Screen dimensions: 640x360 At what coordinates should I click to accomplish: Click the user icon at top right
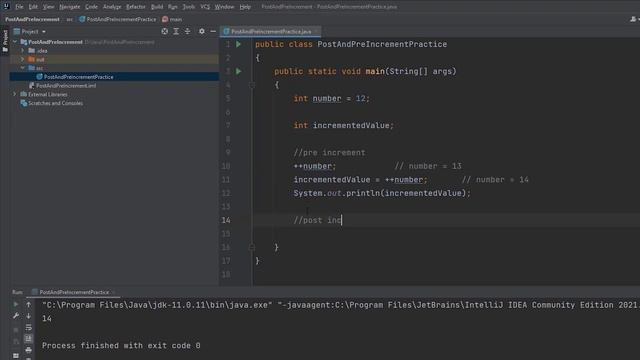pos(633,19)
